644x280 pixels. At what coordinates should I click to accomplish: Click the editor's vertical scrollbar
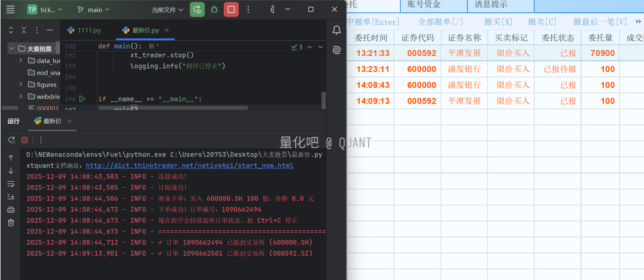(x=323, y=99)
